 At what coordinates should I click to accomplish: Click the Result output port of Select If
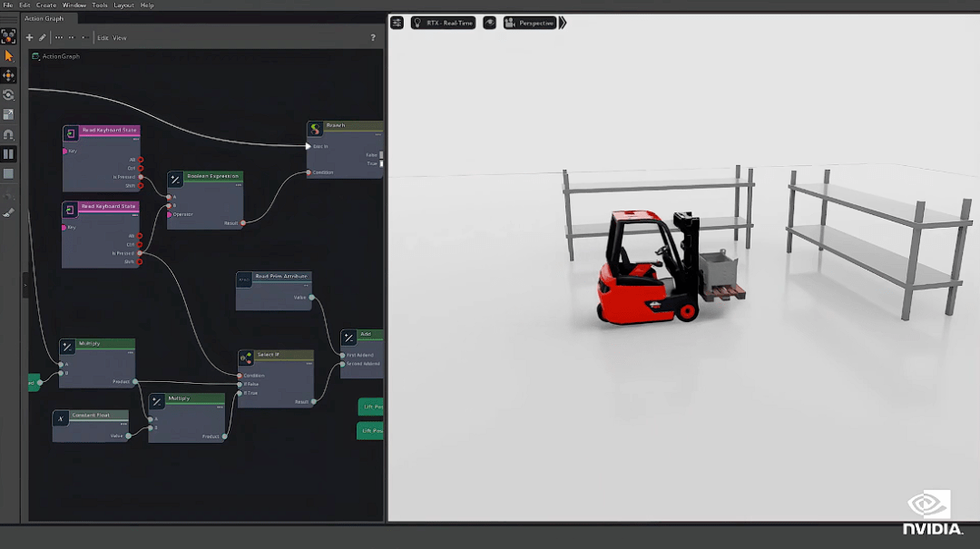click(313, 402)
